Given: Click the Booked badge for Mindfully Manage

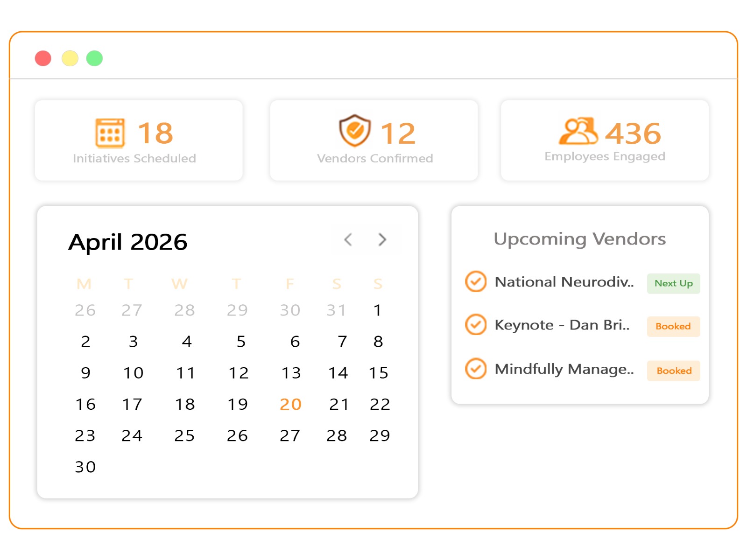Looking at the screenshot, I should 673,371.
